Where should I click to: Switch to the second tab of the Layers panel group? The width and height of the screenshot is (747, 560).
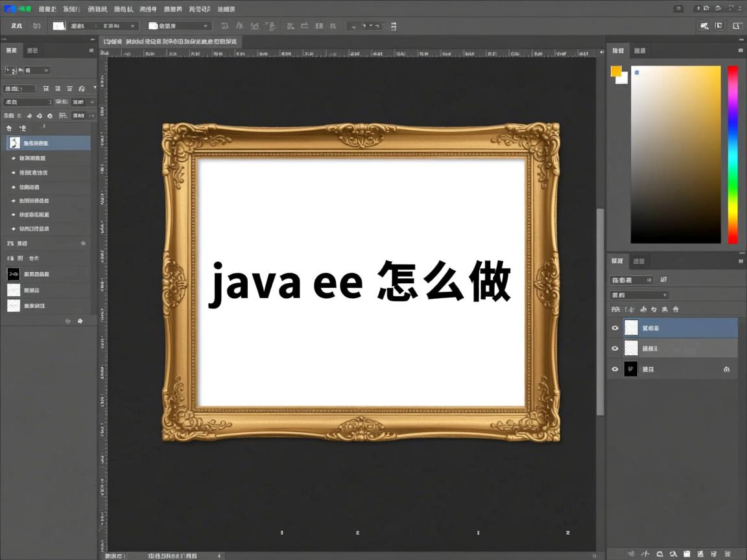(x=639, y=261)
